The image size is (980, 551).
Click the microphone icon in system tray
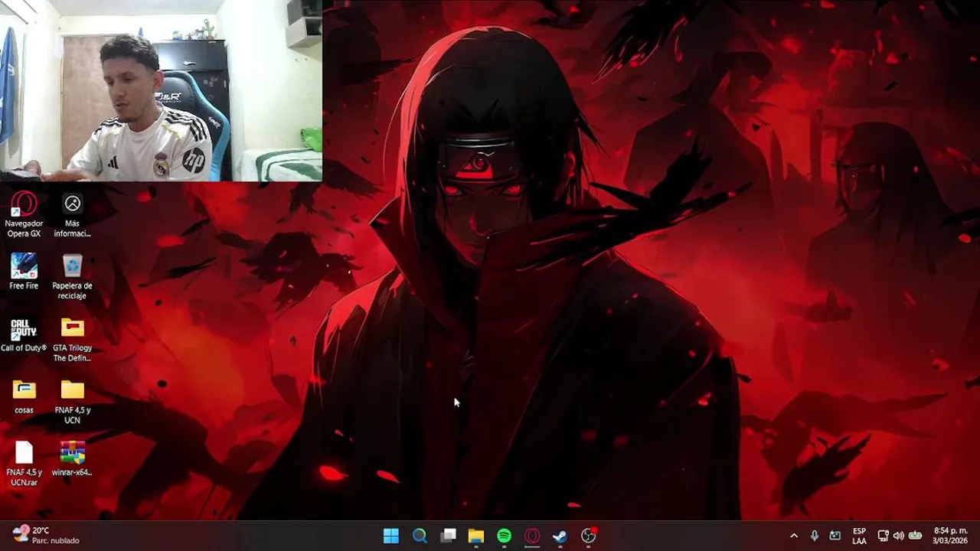pyautogui.click(x=815, y=536)
